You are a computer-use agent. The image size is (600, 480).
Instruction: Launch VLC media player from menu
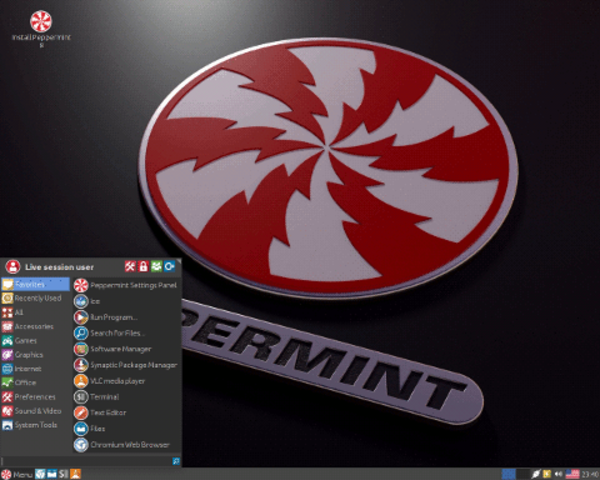[126, 381]
